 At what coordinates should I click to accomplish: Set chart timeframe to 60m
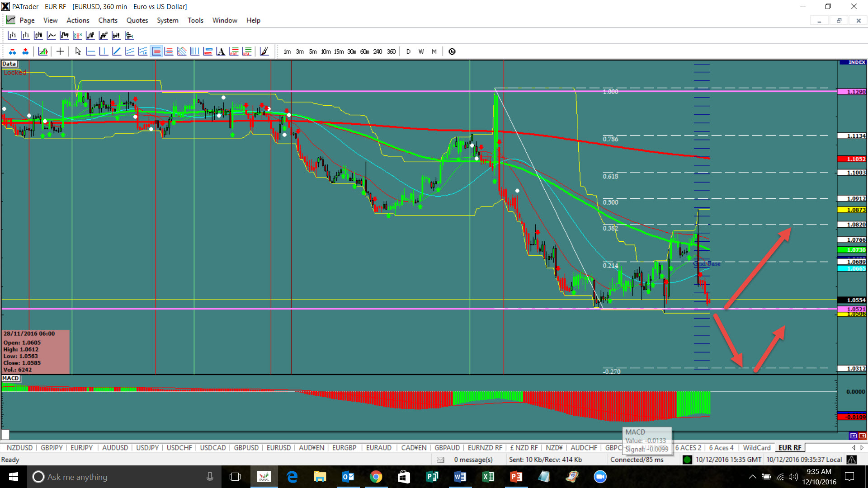tap(365, 52)
